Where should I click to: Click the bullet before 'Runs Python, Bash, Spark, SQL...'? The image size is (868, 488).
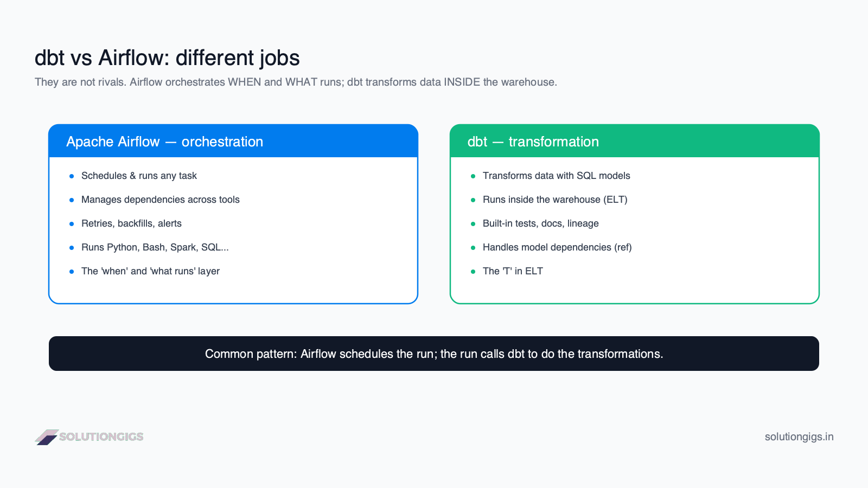pos(72,248)
